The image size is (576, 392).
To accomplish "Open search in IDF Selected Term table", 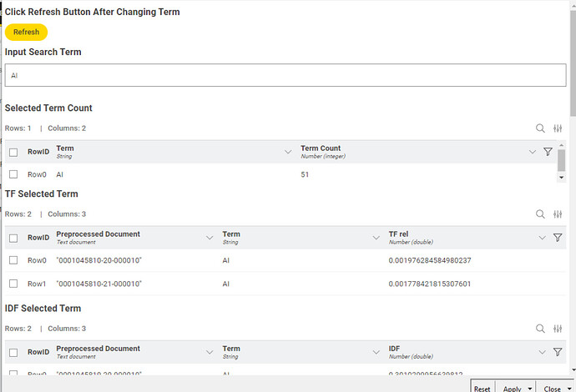I will pyautogui.click(x=540, y=329).
